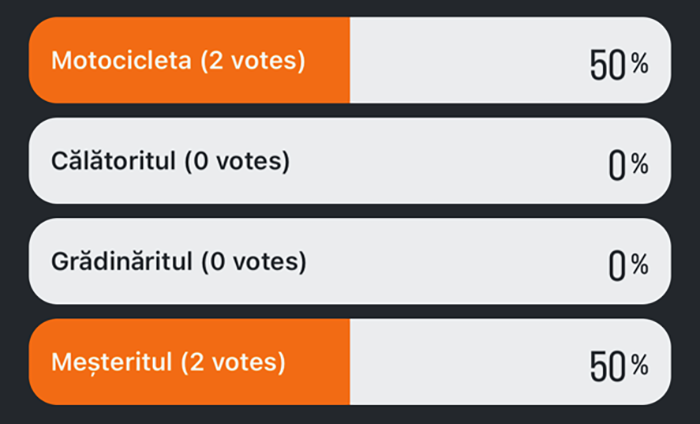Click the "(0 votes)" count beside Grădinăritul

pyautogui.click(x=253, y=262)
